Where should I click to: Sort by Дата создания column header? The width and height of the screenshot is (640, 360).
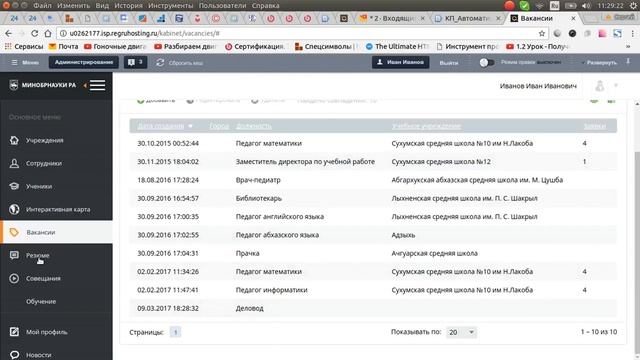point(160,126)
